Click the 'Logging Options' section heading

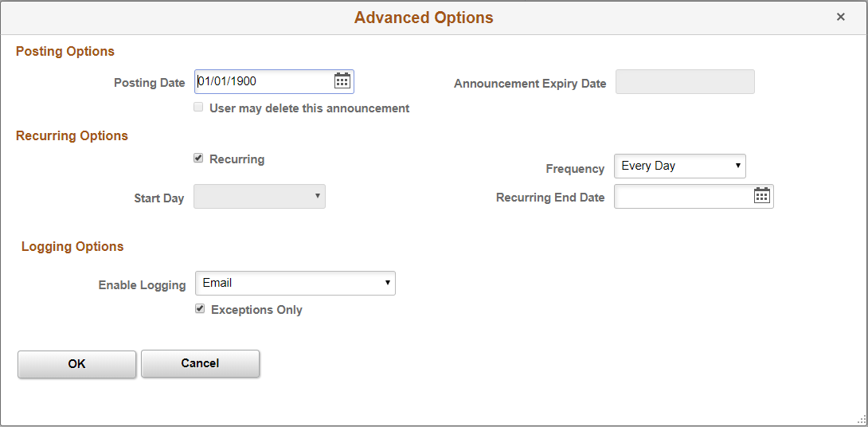click(x=72, y=247)
